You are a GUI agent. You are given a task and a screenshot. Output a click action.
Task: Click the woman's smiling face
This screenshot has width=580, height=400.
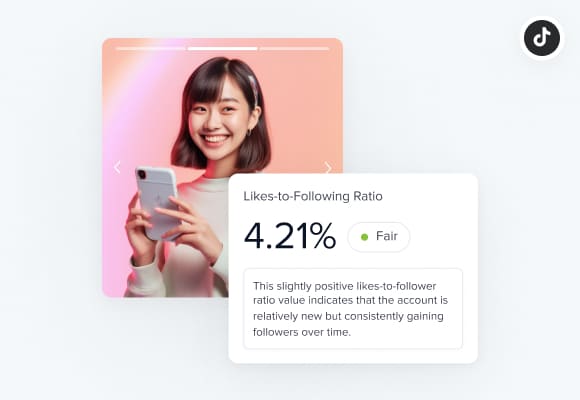pyautogui.click(x=216, y=118)
